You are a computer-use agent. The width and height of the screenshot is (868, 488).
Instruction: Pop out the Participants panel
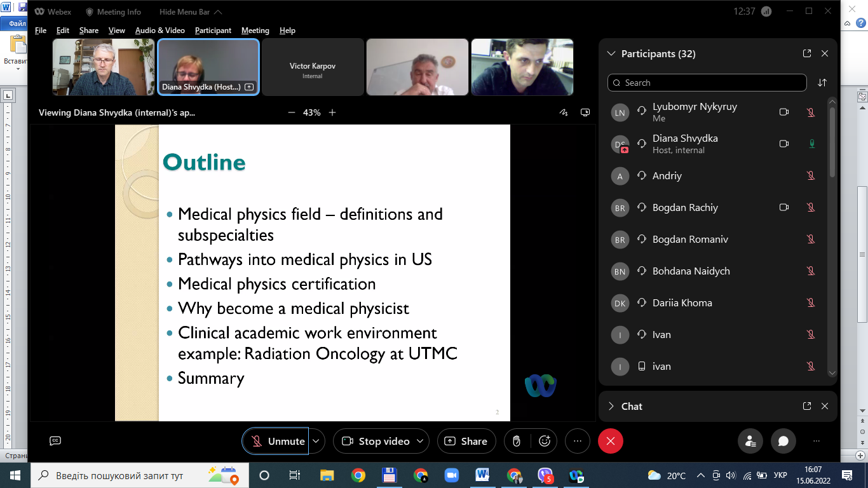tap(807, 54)
